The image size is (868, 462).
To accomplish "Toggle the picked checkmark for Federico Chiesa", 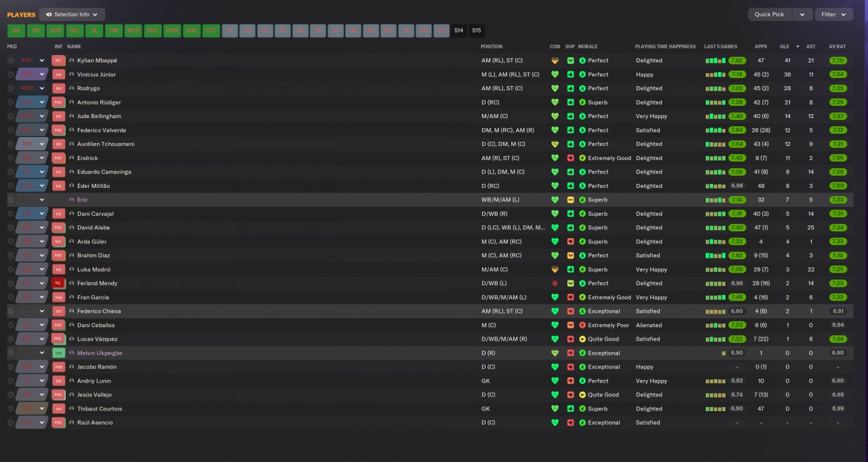I will pyautogui.click(x=10, y=311).
